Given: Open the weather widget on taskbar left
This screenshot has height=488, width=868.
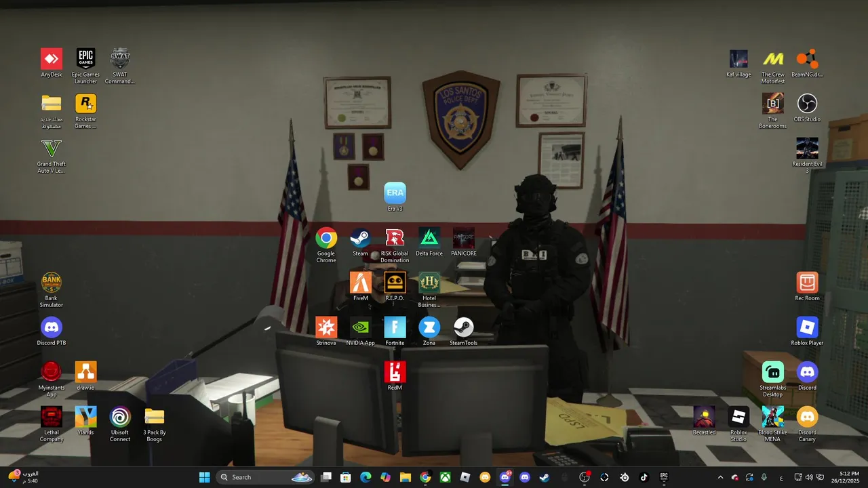Looking at the screenshot, I should [x=23, y=477].
